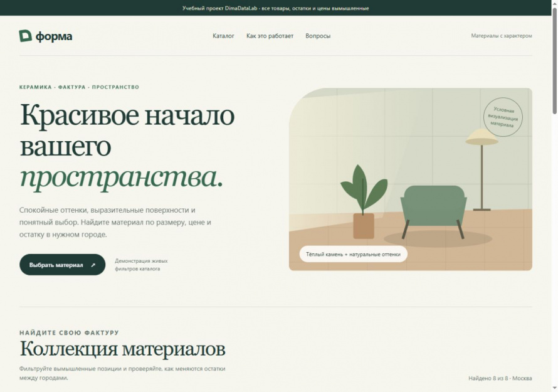Click the Фильтруйте вымышленные позиции description
This screenshot has height=392, width=558.
pos(122,373)
